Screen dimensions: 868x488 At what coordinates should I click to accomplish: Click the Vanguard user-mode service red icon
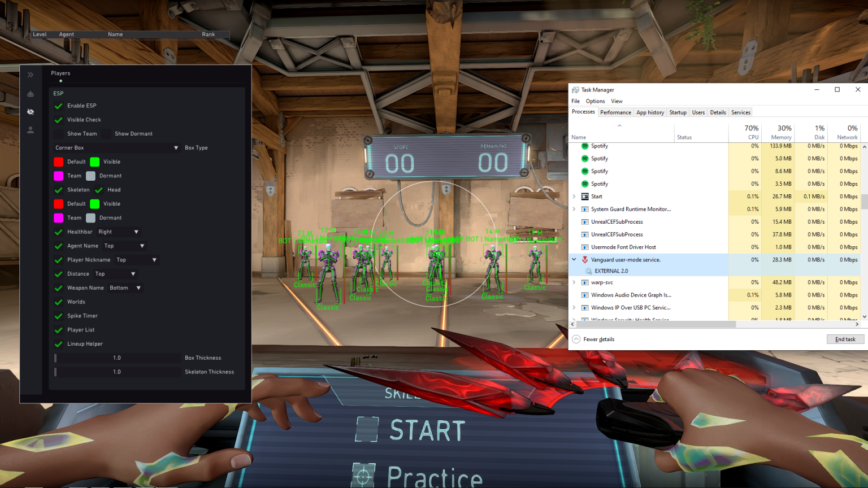tap(585, 260)
